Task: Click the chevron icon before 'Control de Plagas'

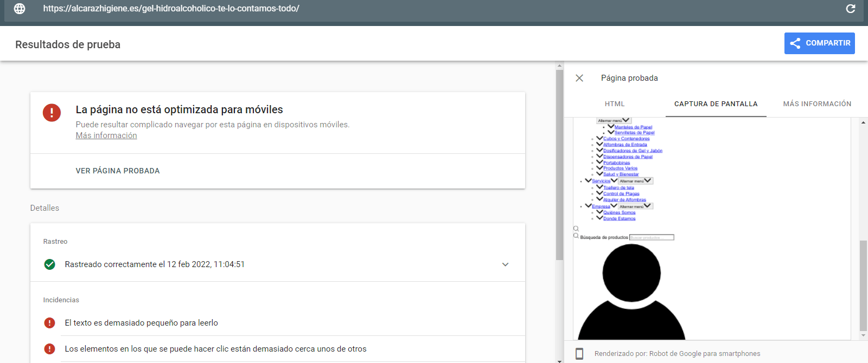Action: click(599, 193)
